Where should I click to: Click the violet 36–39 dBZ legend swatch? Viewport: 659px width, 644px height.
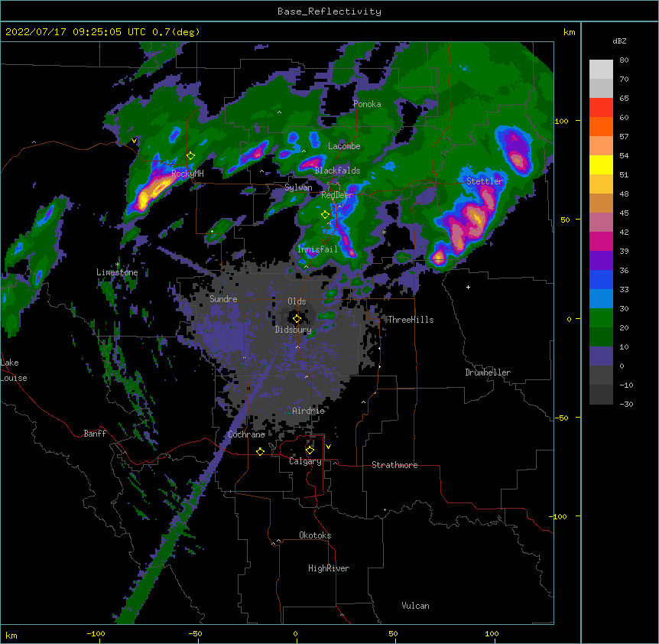pos(601,261)
